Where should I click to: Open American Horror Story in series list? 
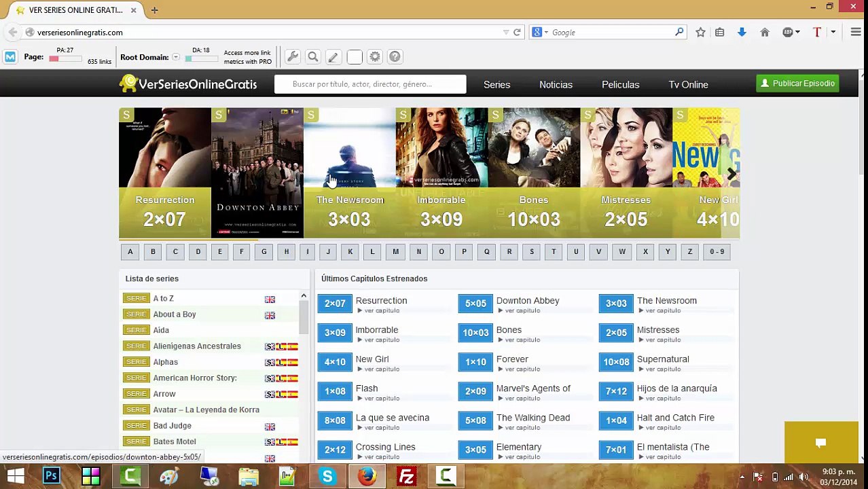point(194,378)
